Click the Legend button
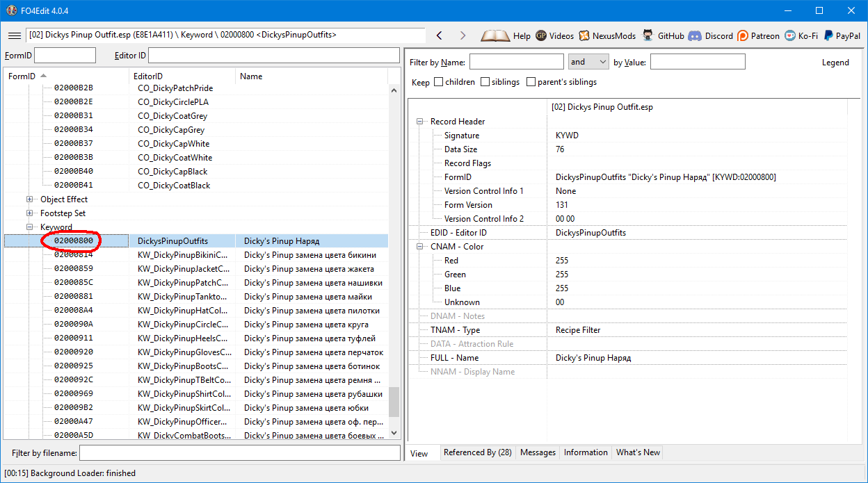Viewport: 868px width, 483px height. [x=835, y=63]
